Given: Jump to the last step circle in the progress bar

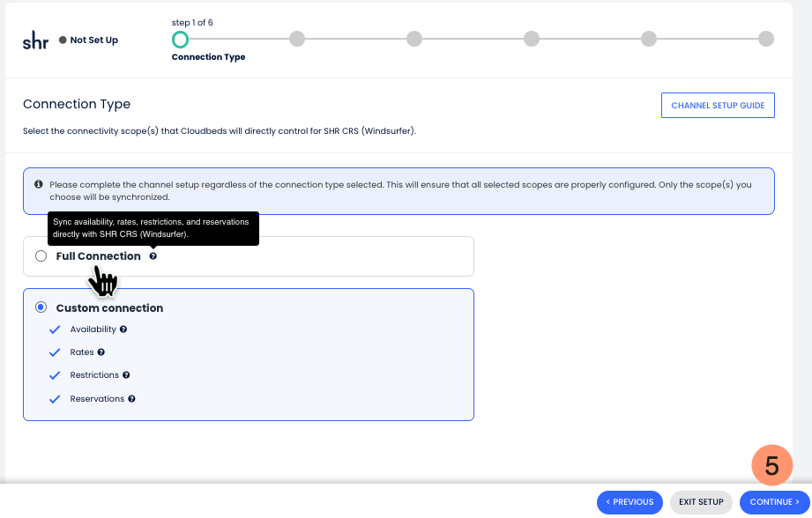Looking at the screenshot, I should (766, 39).
